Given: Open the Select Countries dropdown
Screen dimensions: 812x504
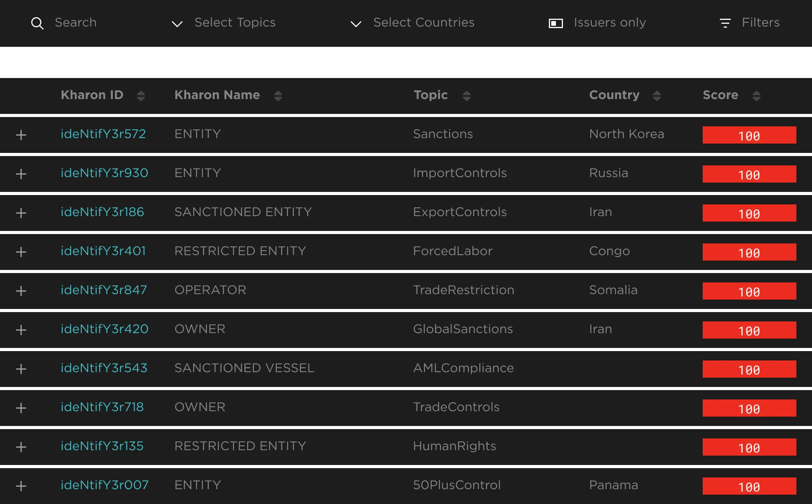Looking at the screenshot, I should (412, 23).
